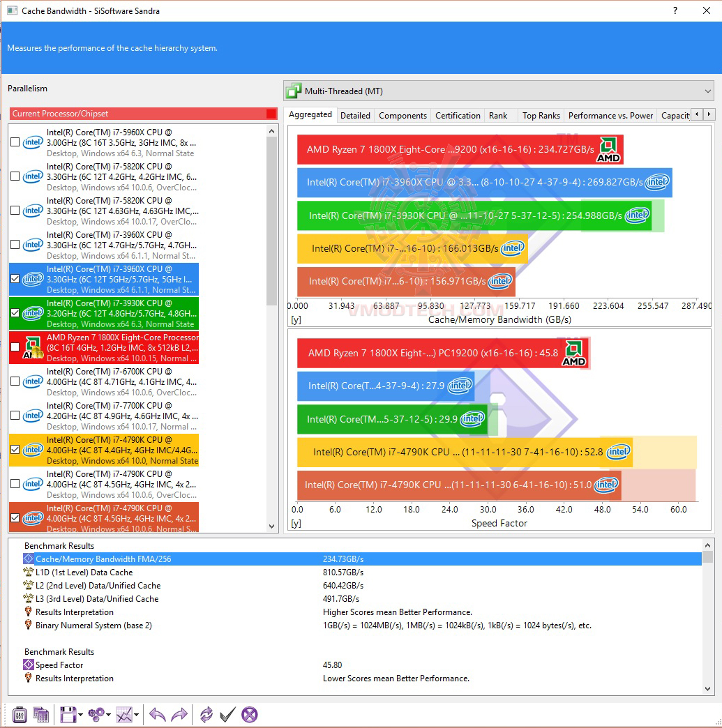Switch to the Rank tab
Image resolution: width=722 pixels, height=728 pixels.
pyautogui.click(x=498, y=116)
